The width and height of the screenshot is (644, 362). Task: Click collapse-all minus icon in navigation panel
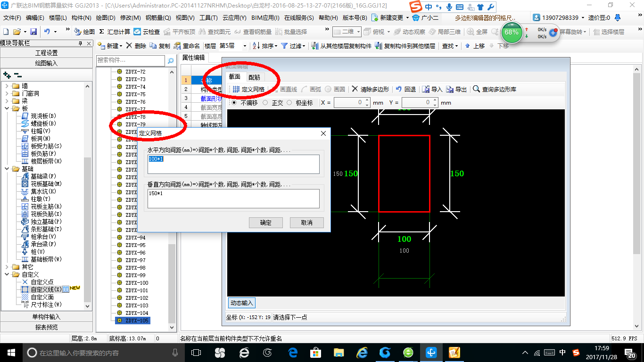[18, 74]
